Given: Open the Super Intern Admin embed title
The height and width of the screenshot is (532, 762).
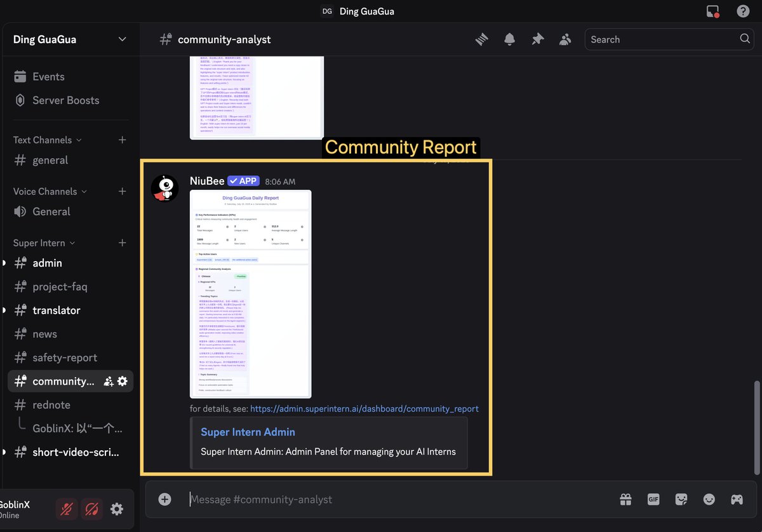Looking at the screenshot, I should click(x=248, y=432).
